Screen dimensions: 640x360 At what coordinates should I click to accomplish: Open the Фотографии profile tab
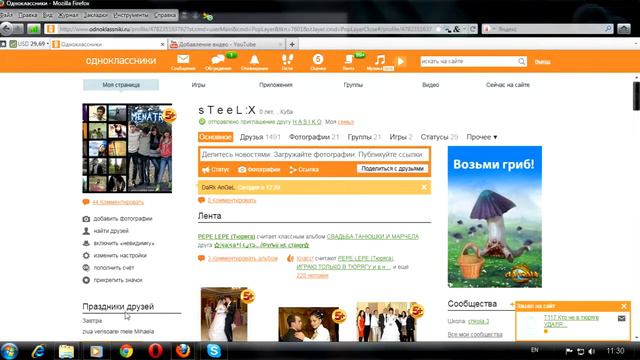click(314, 137)
